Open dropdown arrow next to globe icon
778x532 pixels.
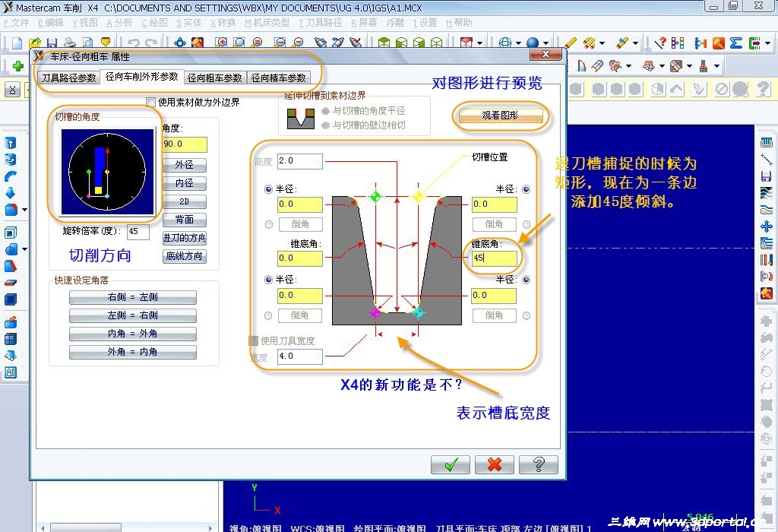click(518, 43)
